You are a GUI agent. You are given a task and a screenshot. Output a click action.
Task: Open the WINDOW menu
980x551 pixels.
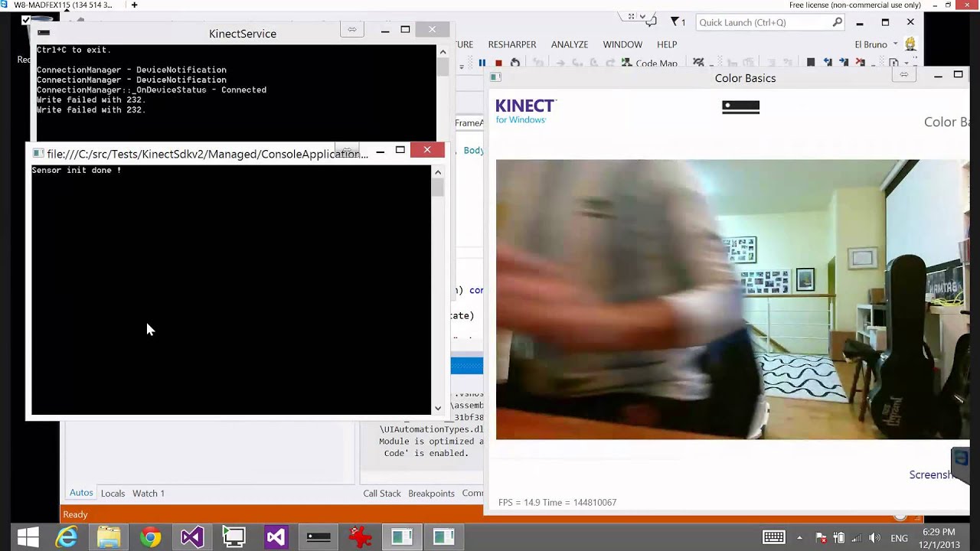click(x=622, y=44)
